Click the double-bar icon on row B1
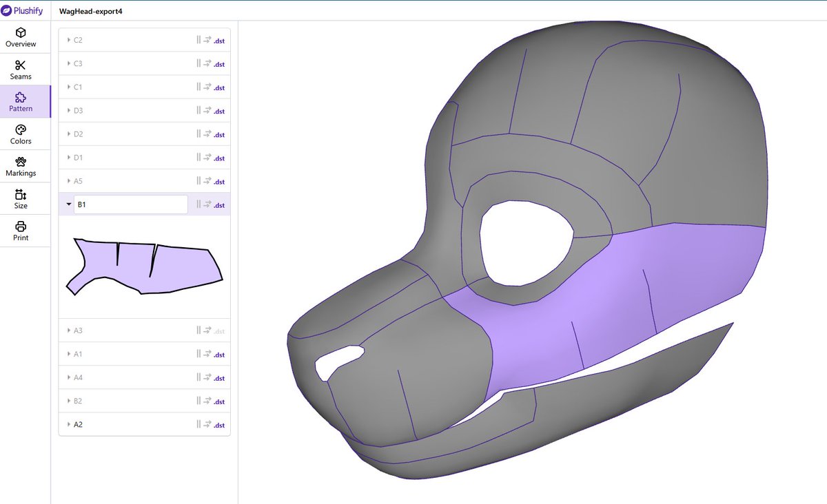 (x=198, y=204)
